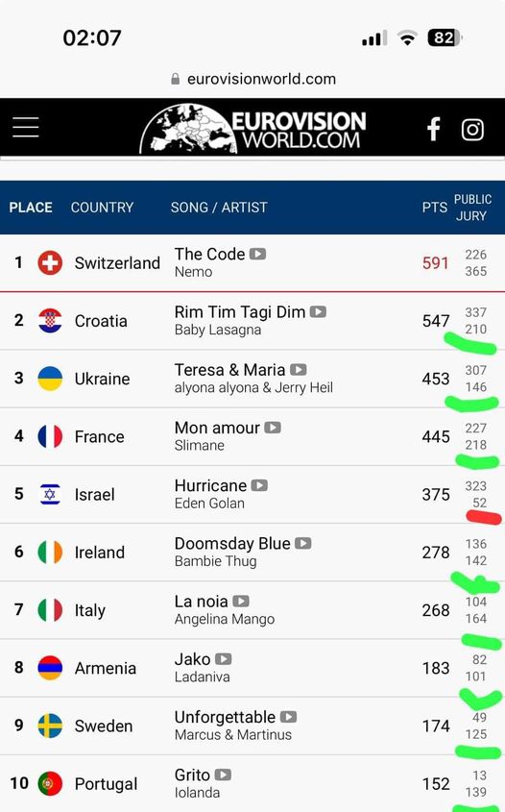505x812 pixels.
Task: Click the Eurovisionworld.com logo
Action: click(x=253, y=129)
